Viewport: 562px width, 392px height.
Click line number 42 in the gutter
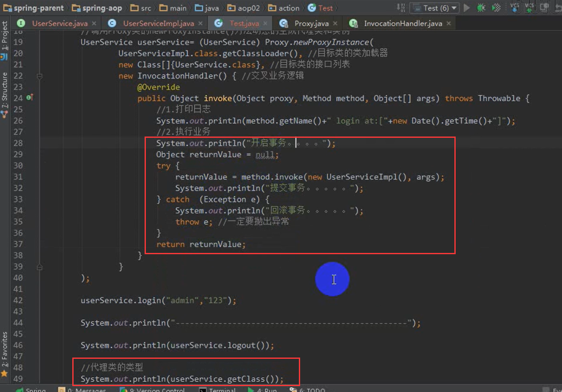coord(18,300)
